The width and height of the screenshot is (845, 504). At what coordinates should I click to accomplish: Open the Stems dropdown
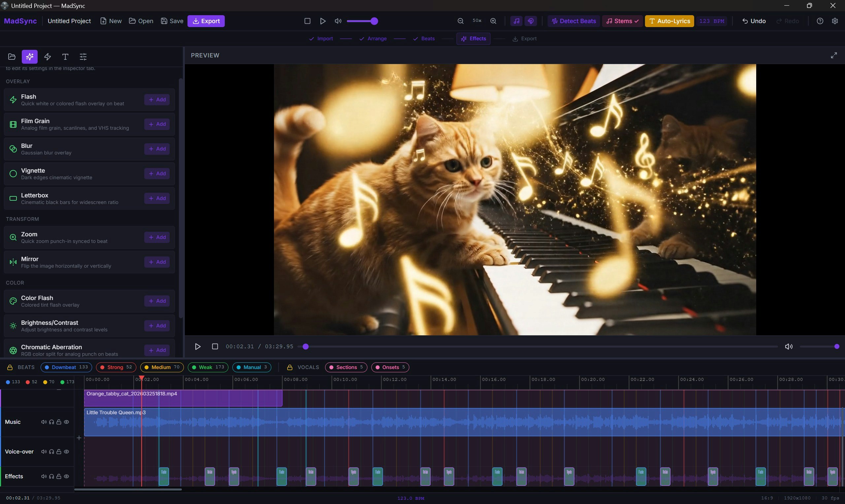point(622,21)
